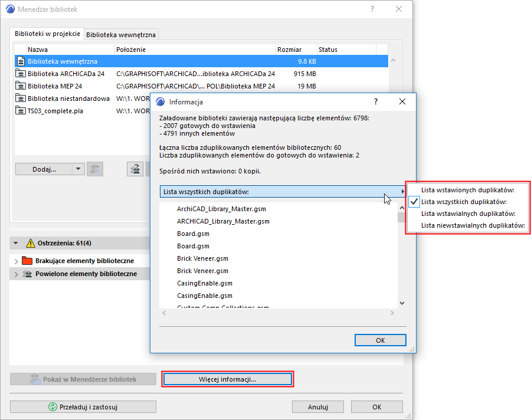This screenshot has height=420, width=531.
Task: Sort by Położenie column header
Action: (x=195, y=50)
